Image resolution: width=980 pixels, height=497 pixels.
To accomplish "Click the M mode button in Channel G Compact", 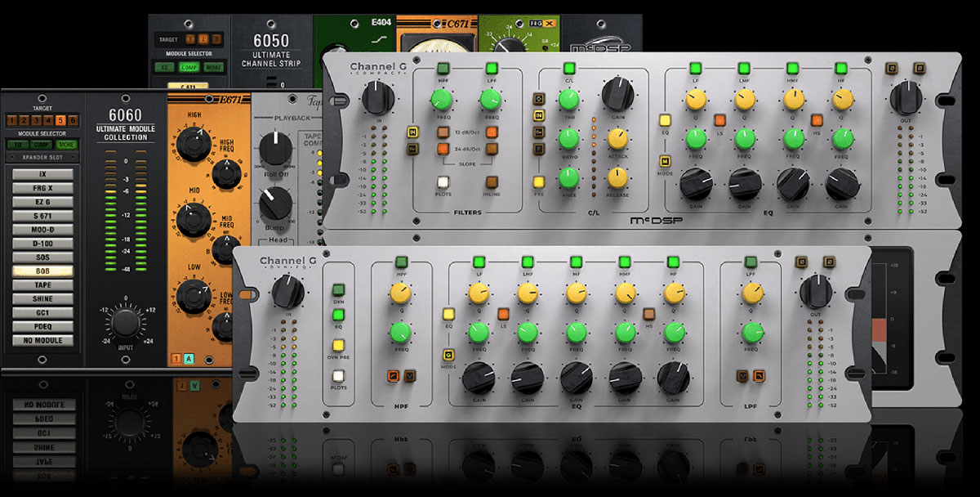I will pyautogui.click(x=665, y=160).
